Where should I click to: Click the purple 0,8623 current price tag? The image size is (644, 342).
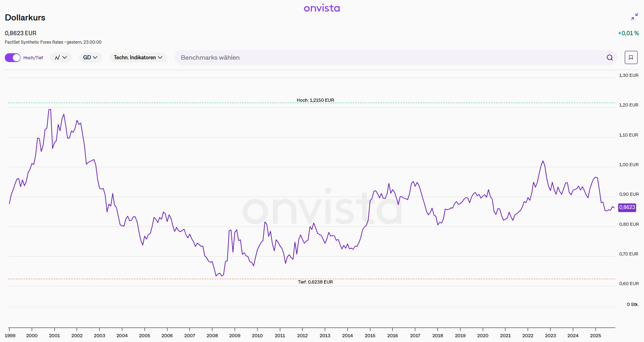click(x=627, y=207)
